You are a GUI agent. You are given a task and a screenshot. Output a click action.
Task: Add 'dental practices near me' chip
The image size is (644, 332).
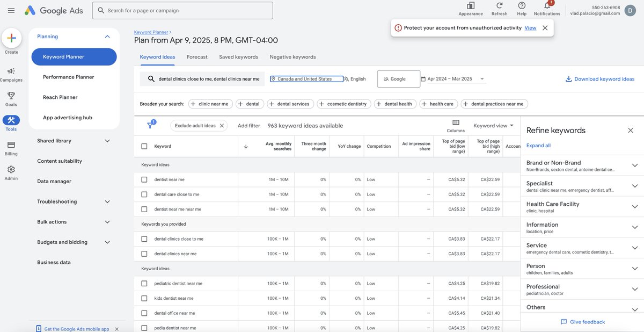tap(494, 104)
